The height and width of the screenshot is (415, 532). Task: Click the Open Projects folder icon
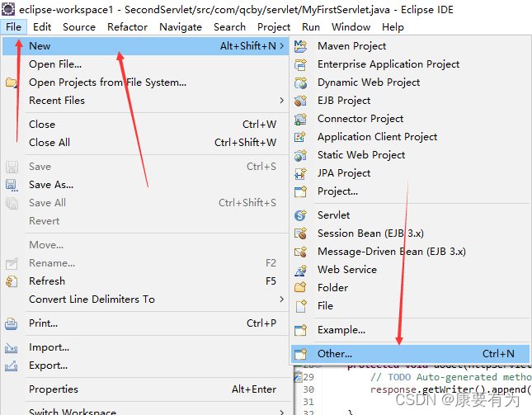12,83
